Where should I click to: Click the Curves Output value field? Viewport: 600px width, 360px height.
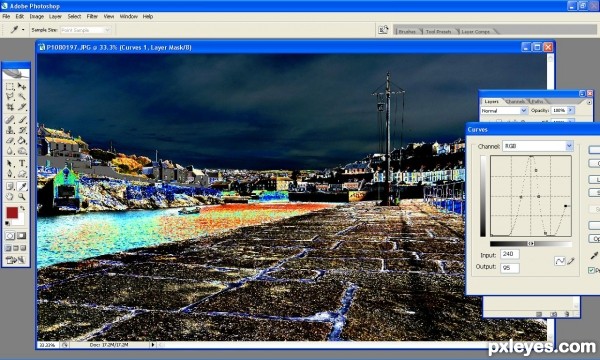tap(510, 268)
